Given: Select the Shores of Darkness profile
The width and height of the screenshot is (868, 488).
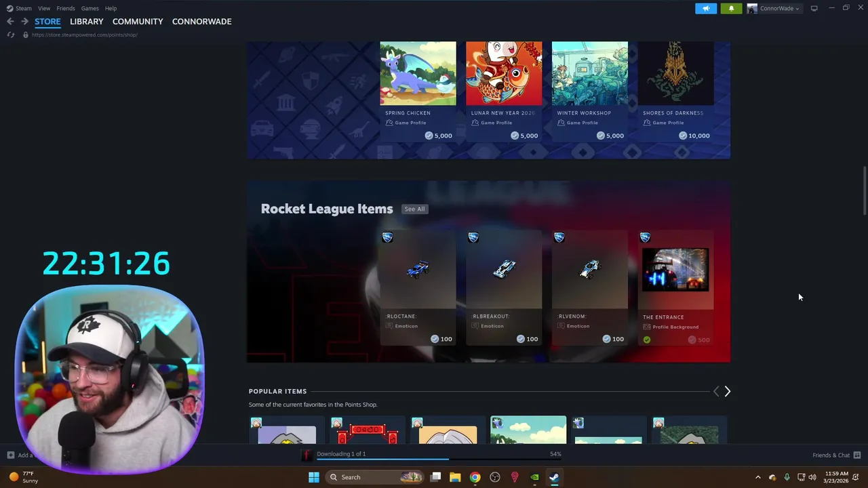Looking at the screenshot, I should pyautogui.click(x=675, y=92).
